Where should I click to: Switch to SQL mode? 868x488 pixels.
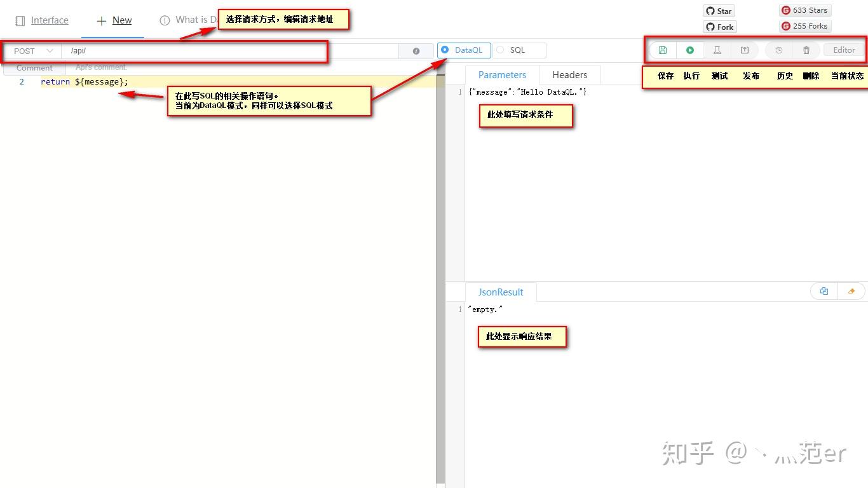[501, 50]
